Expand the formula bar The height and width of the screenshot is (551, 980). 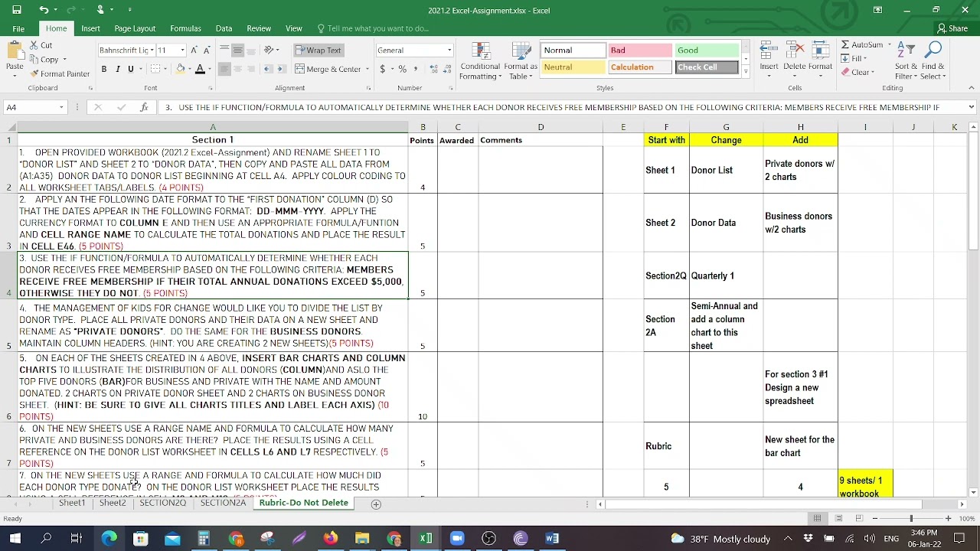click(971, 107)
